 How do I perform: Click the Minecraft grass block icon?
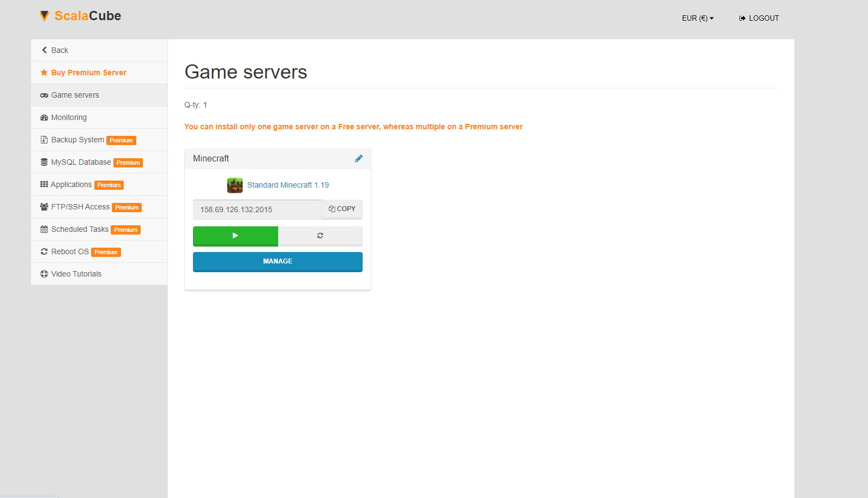click(x=235, y=185)
